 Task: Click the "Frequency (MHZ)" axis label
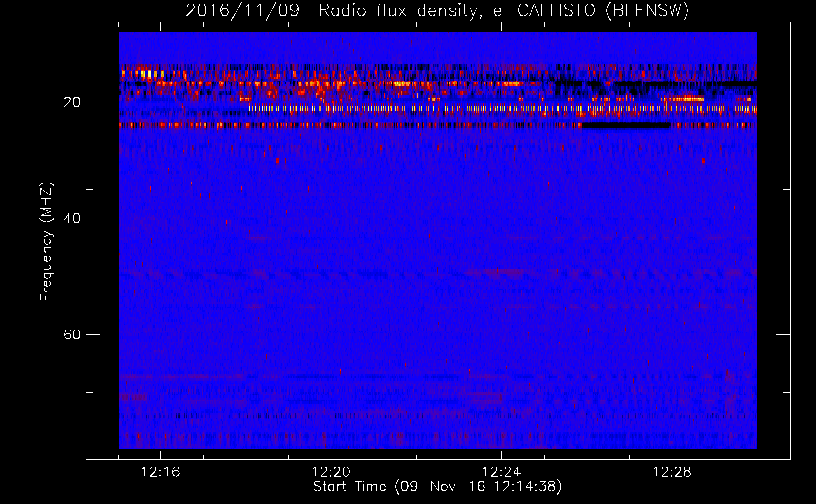[46, 242]
